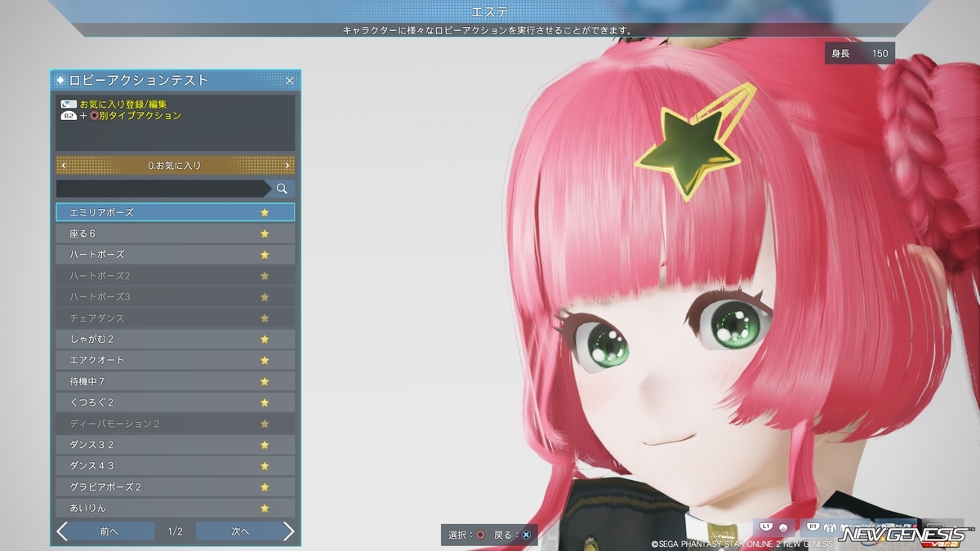Image resolution: width=980 pixels, height=551 pixels.
Task: Select the ハートポーズ action
Action: [x=175, y=255]
